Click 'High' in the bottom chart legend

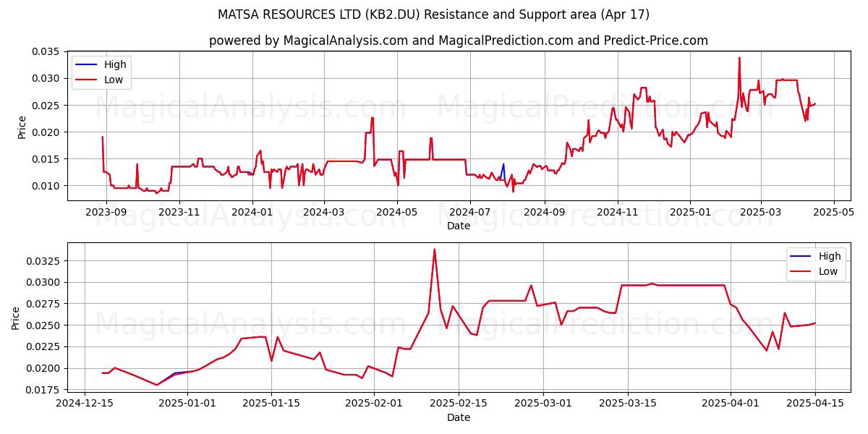tap(830, 256)
